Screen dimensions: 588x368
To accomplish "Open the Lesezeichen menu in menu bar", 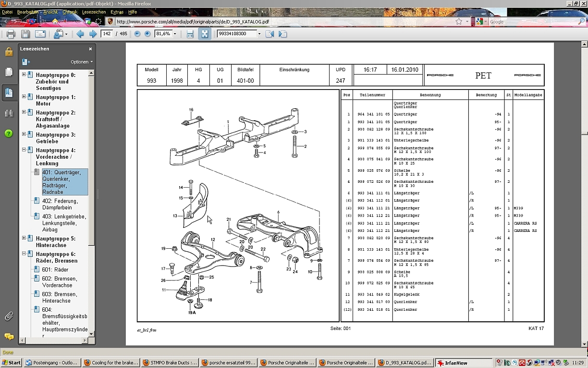I will pos(94,12).
